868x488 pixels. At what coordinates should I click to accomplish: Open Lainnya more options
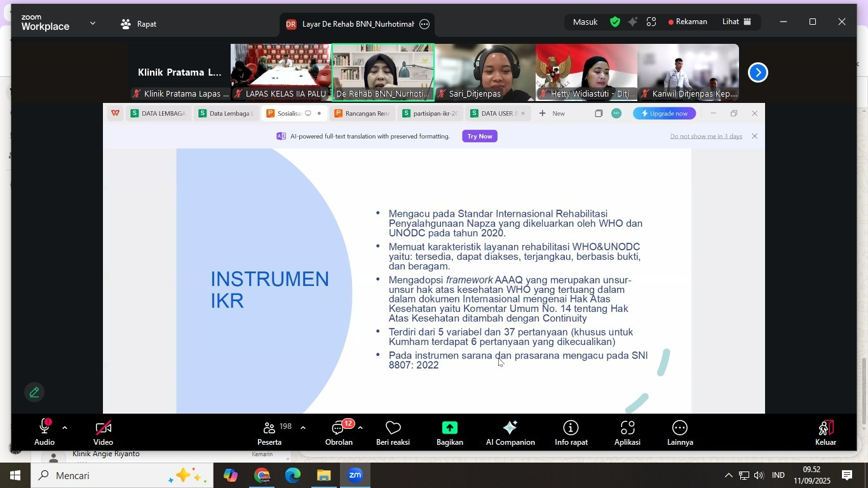tap(680, 433)
